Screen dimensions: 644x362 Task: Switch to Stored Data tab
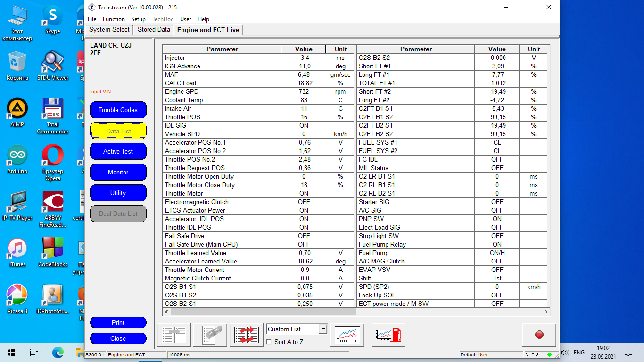(x=154, y=30)
